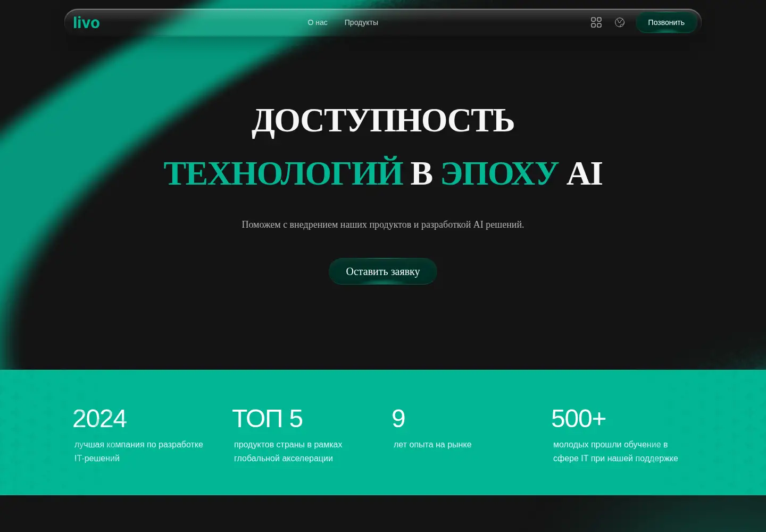The image size is (766, 532).
Task: Click the livo logo
Action: [x=86, y=22]
